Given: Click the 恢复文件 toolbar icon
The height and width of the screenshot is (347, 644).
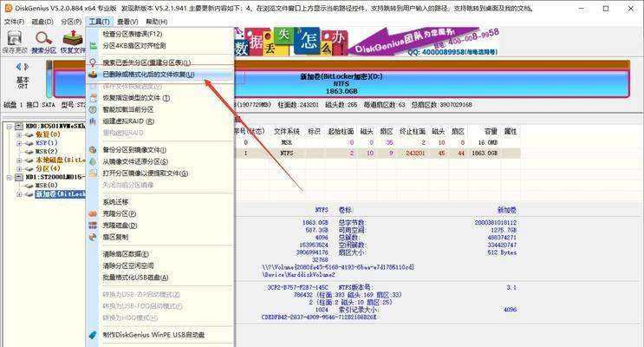Looking at the screenshot, I should click(73, 38).
